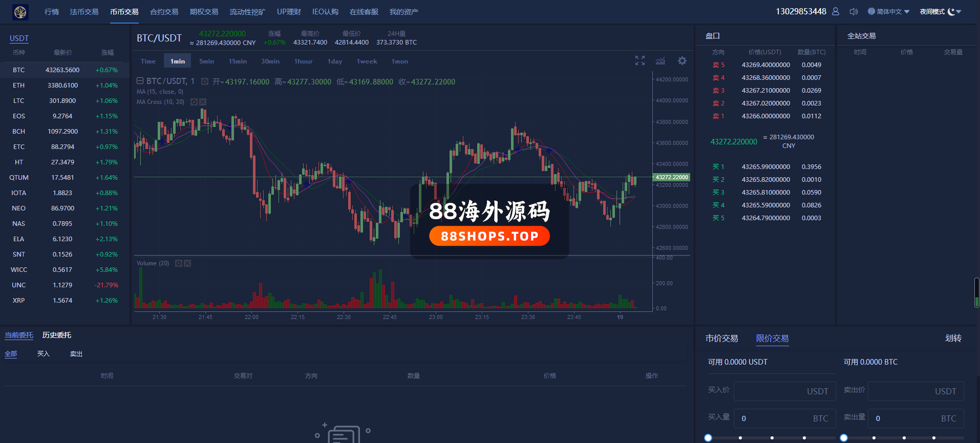The width and height of the screenshot is (980, 443).
Task: Filter orders by 买入 only
Action: click(x=44, y=354)
